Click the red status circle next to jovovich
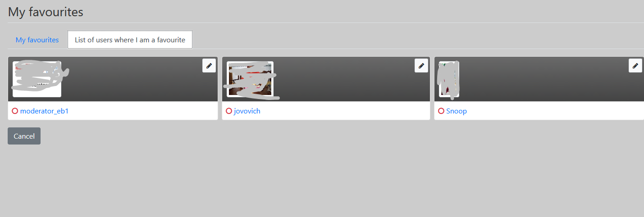 click(x=229, y=111)
